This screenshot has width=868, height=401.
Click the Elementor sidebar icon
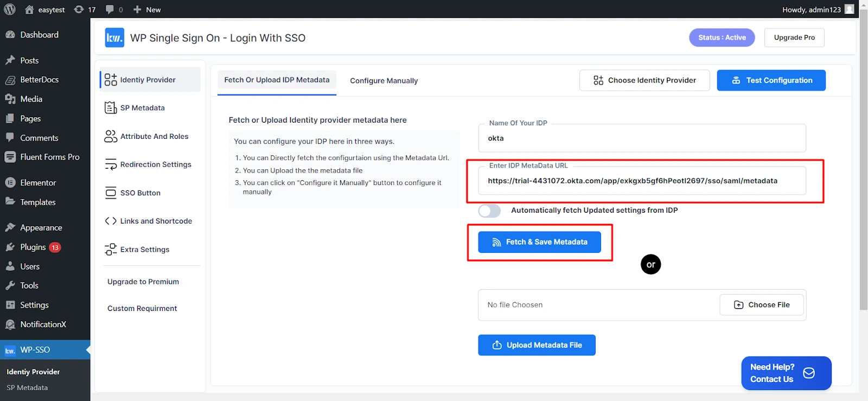point(10,183)
